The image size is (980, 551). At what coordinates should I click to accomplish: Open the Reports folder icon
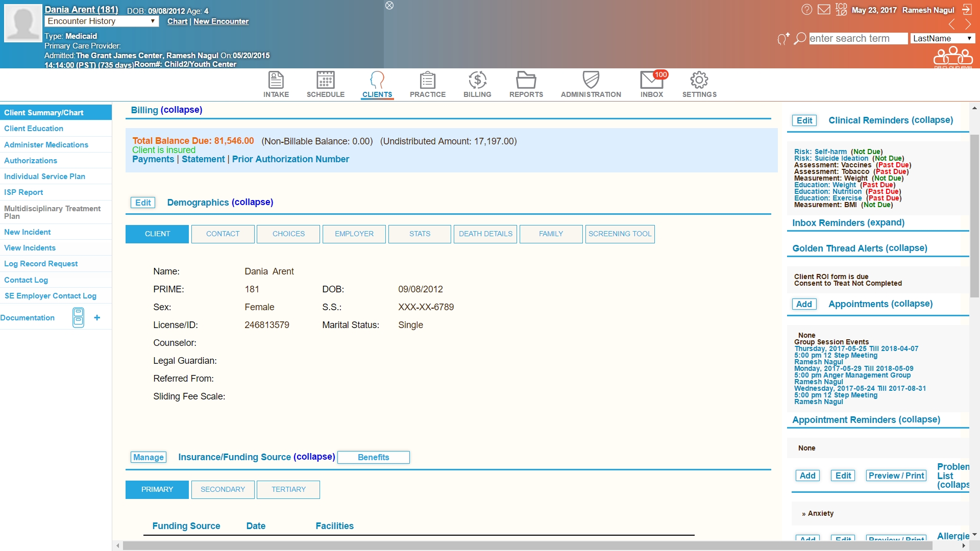click(x=526, y=81)
